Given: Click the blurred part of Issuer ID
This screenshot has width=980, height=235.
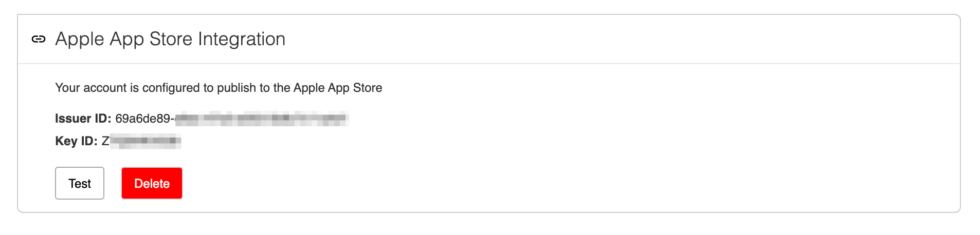Looking at the screenshot, I should (x=262, y=119).
